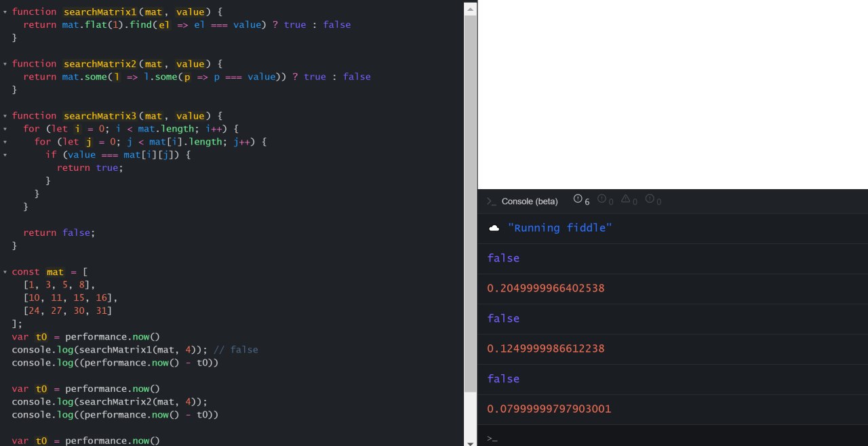Fold the outer 'for (let i = 0' loop
Image resolution: width=868 pixels, height=446 pixels.
click(5, 129)
